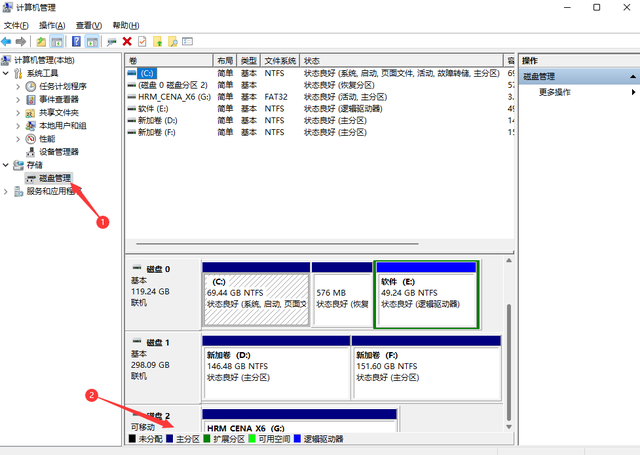Select the HRM_CENA_X6 (G:) volume row
This screenshot has height=455, width=640.
(x=320, y=97)
